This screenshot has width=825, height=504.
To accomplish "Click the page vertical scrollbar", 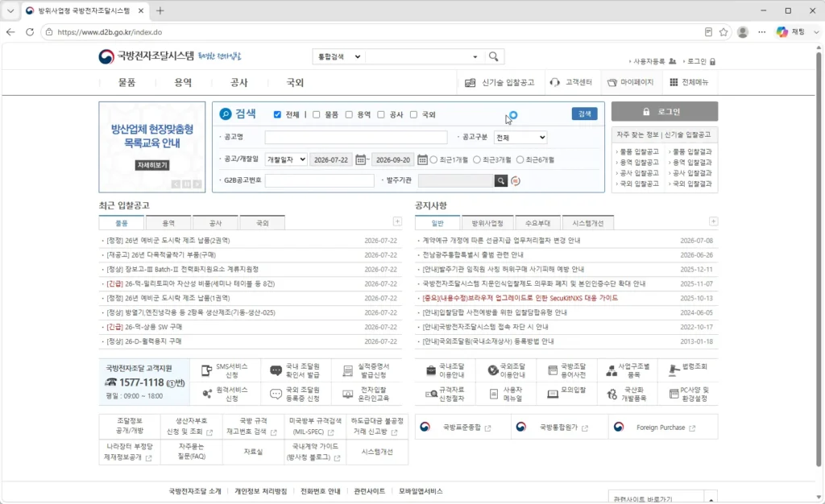I will pyautogui.click(x=819, y=258).
